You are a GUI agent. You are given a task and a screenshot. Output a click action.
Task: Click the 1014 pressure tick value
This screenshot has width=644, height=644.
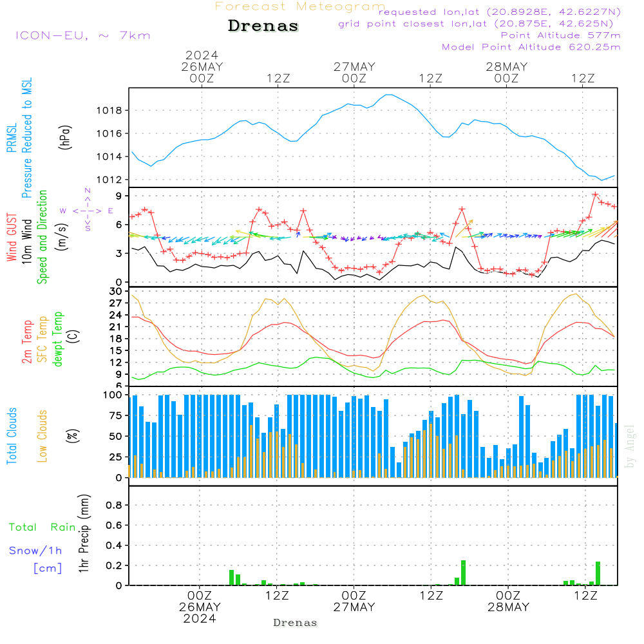[x=109, y=156]
